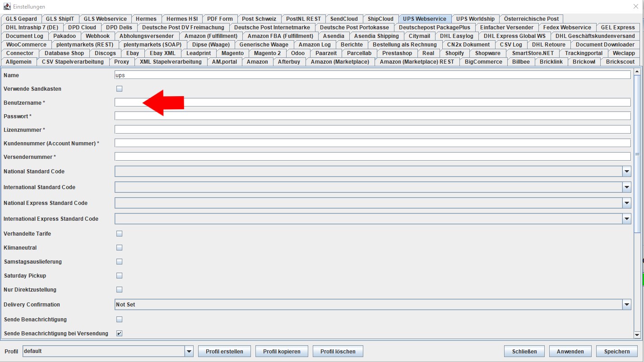The width and height of the screenshot is (644, 362).
Task: Check the Nur Direktzustellung option
Action: pos(119,290)
